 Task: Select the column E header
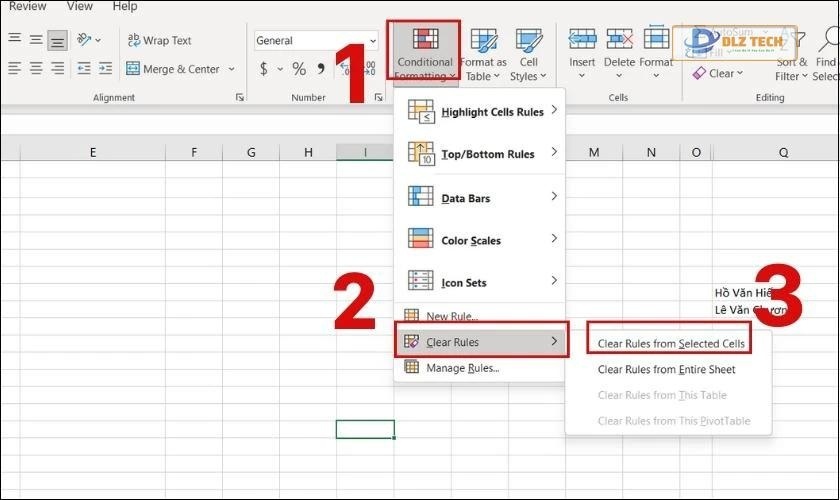[92, 152]
